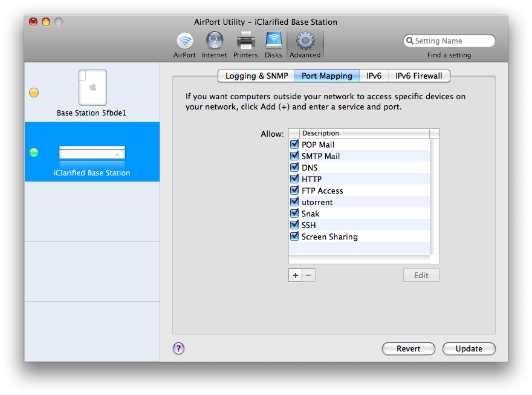Click the Edit button

[421, 275]
